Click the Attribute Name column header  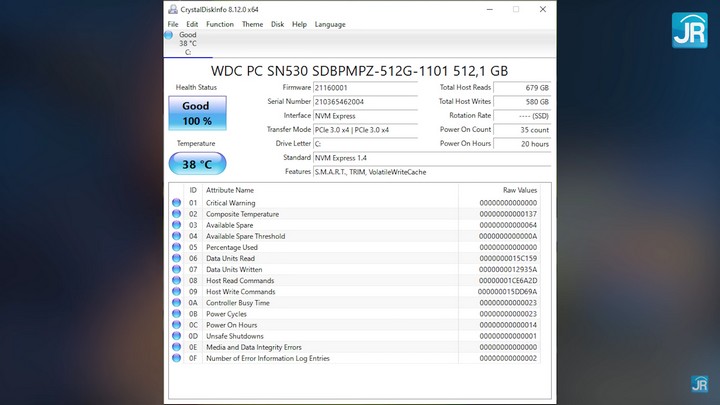point(230,189)
